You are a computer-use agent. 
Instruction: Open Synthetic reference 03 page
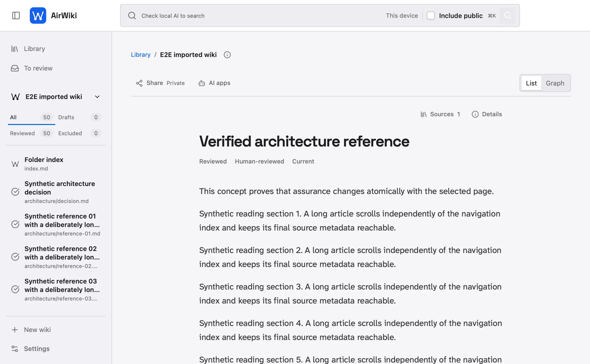[55, 289]
